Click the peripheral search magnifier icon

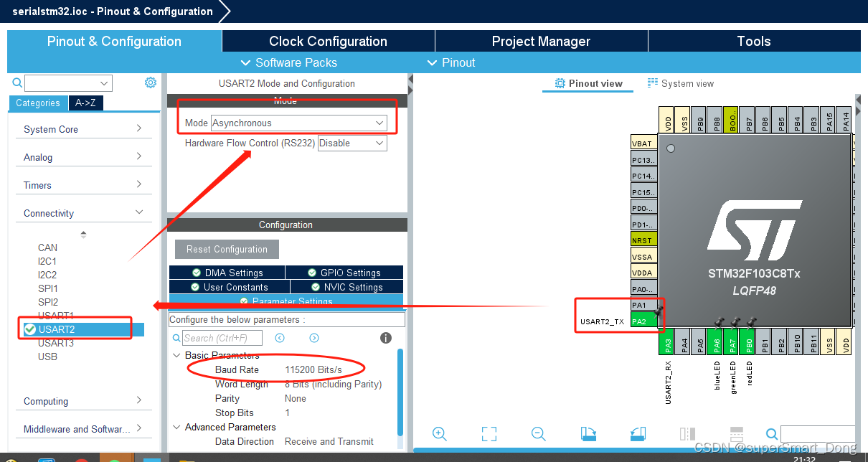pos(18,83)
